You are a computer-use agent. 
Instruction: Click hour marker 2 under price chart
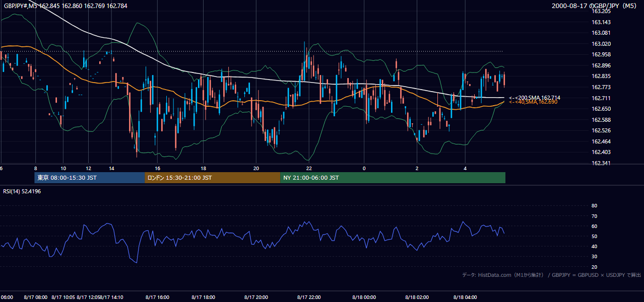tap(417, 168)
